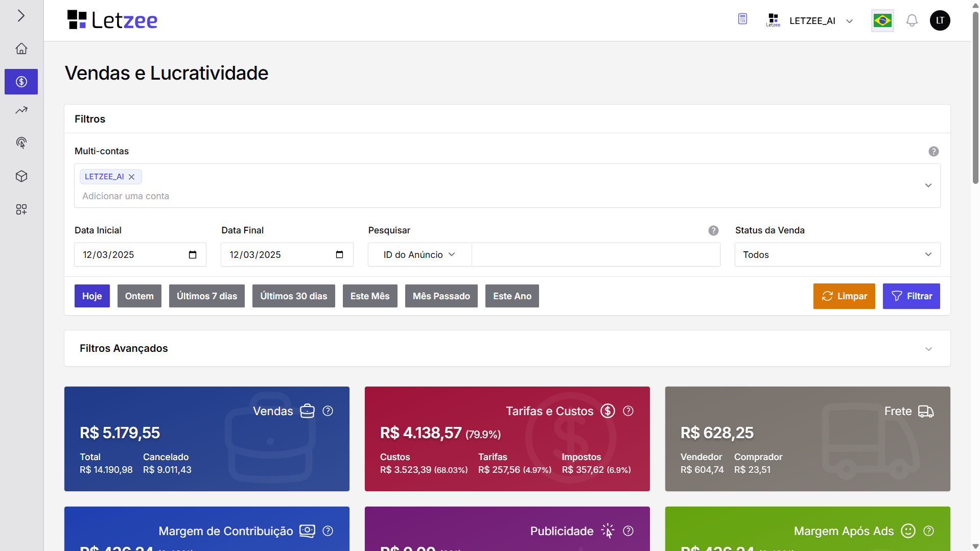
Task: Click the Tarifas R$ 257,56 amount
Action: pos(499,470)
